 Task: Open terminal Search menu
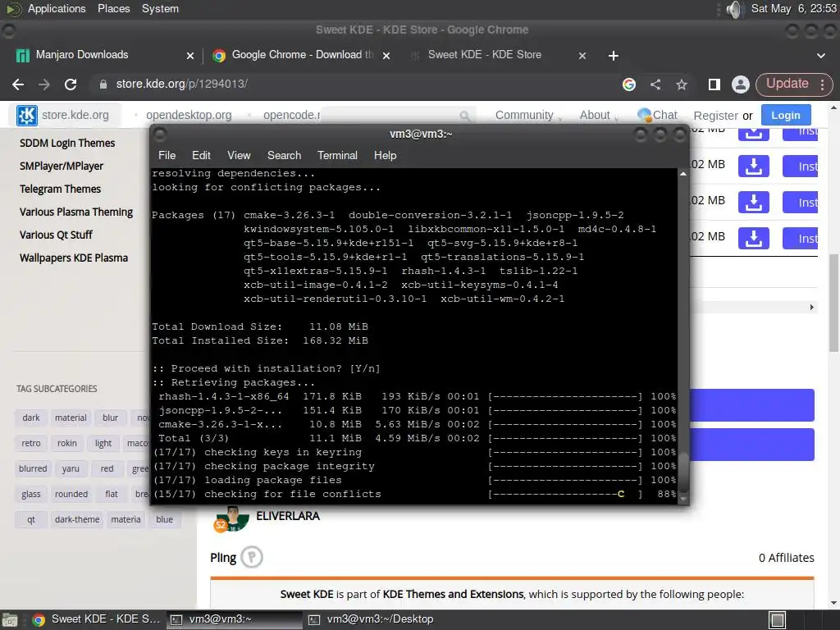point(284,155)
